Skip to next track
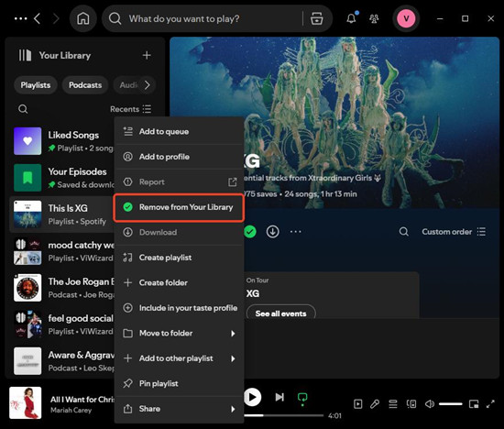This screenshot has height=429, width=504. [279, 397]
